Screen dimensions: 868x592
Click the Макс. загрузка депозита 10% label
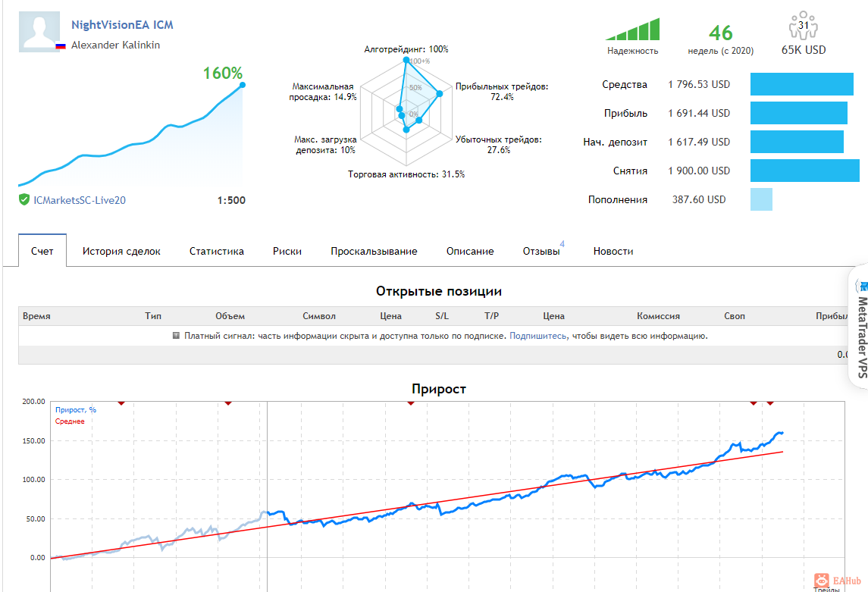[325, 145]
